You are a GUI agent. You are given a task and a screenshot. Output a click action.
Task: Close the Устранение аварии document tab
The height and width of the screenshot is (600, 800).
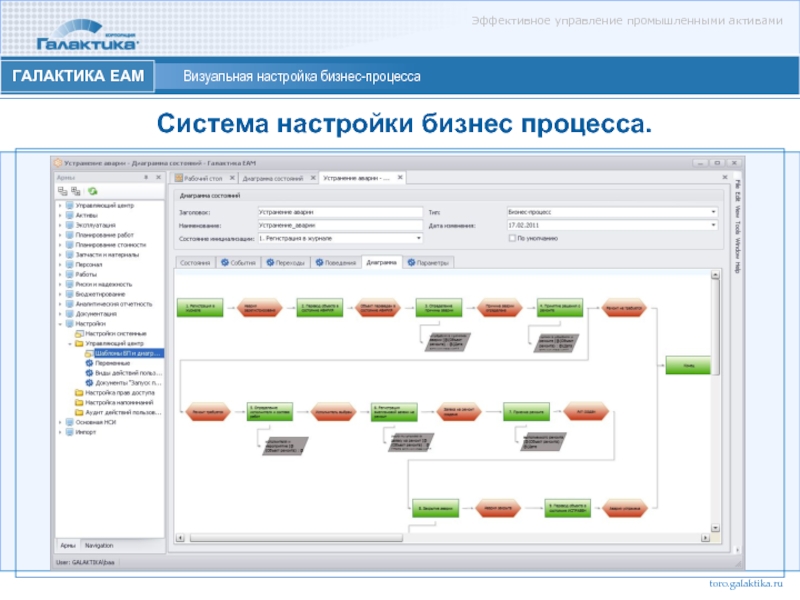coord(400,178)
